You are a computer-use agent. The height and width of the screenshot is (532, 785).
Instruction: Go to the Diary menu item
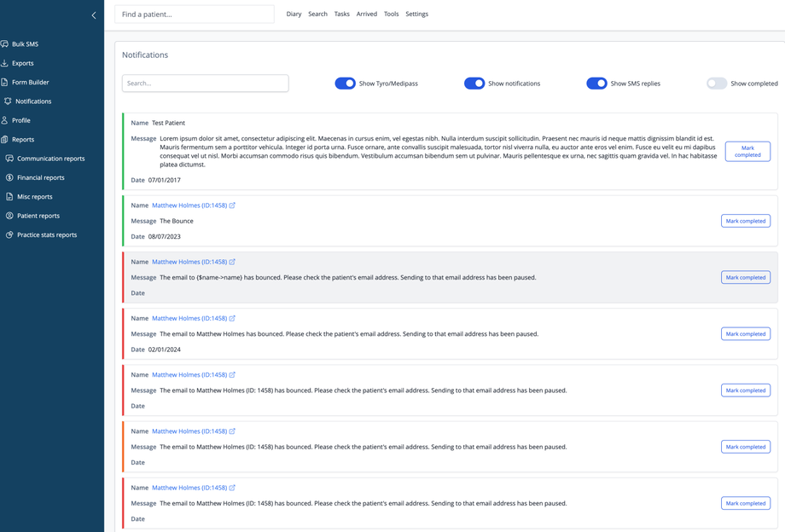(x=294, y=14)
